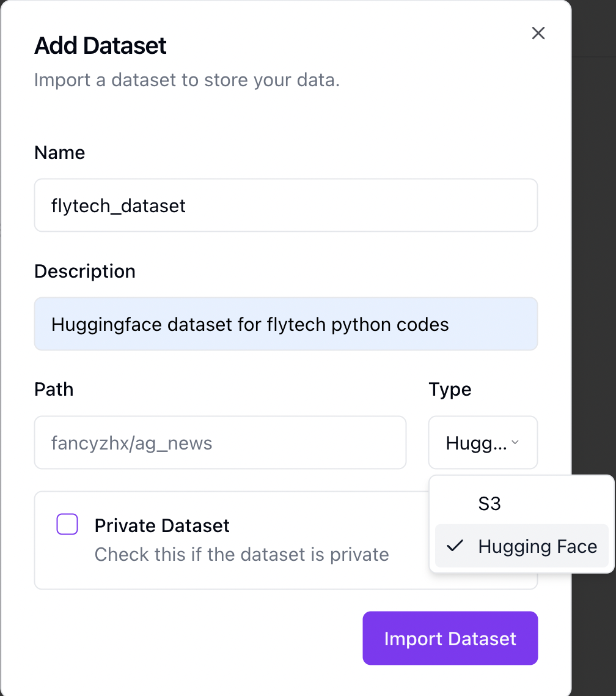The height and width of the screenshot is (696, 616).
Task: Choose S3 from the type list
Action: pyautogui.click(x=490, y=503)
